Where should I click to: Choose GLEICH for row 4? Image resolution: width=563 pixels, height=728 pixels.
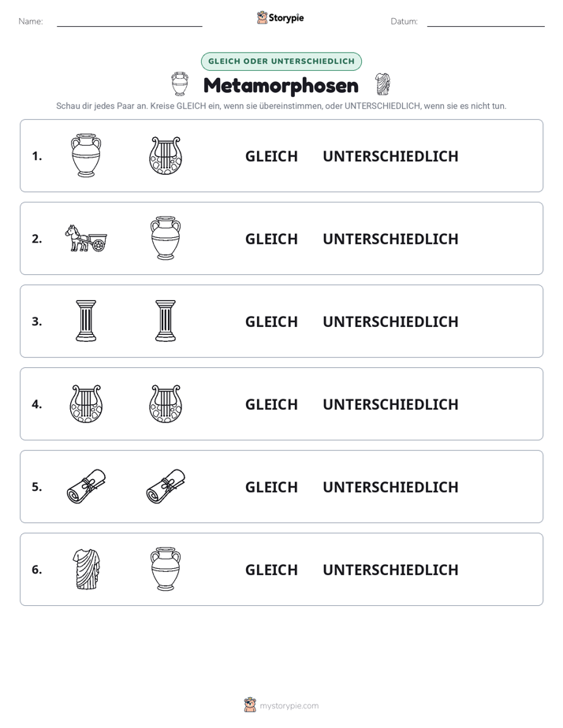271,404
